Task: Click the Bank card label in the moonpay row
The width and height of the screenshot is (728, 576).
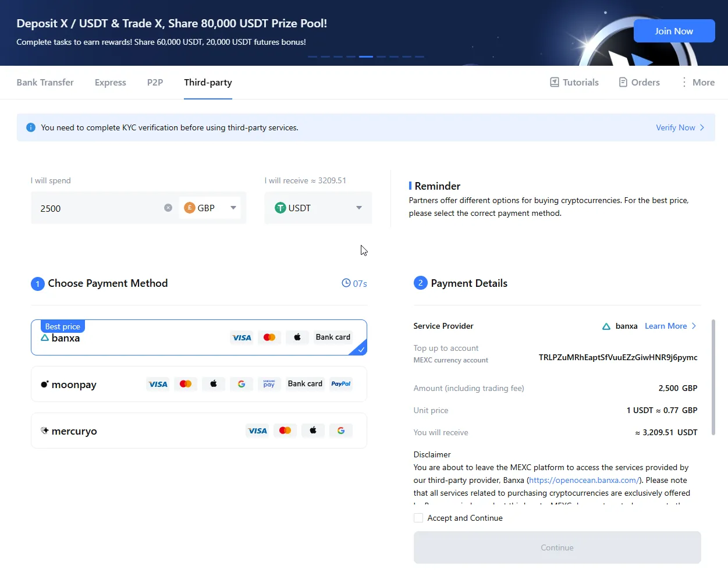Action: [305, 384]
